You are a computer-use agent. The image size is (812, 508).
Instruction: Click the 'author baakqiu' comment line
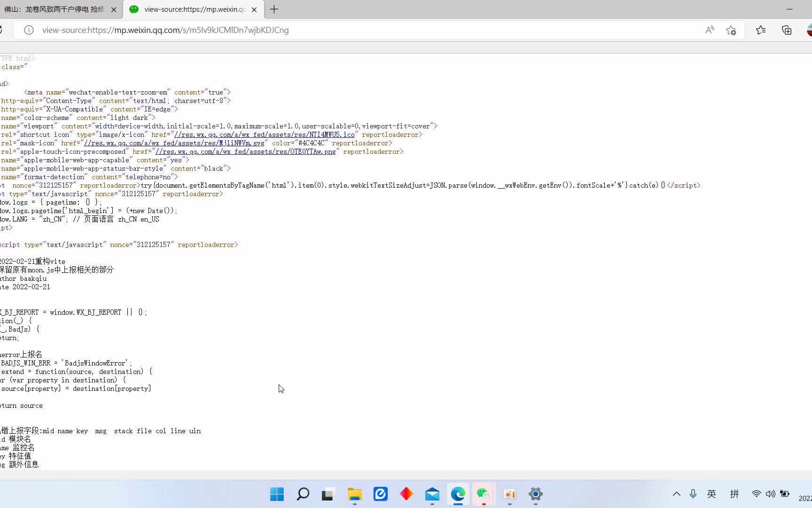[x=23, y=278]
